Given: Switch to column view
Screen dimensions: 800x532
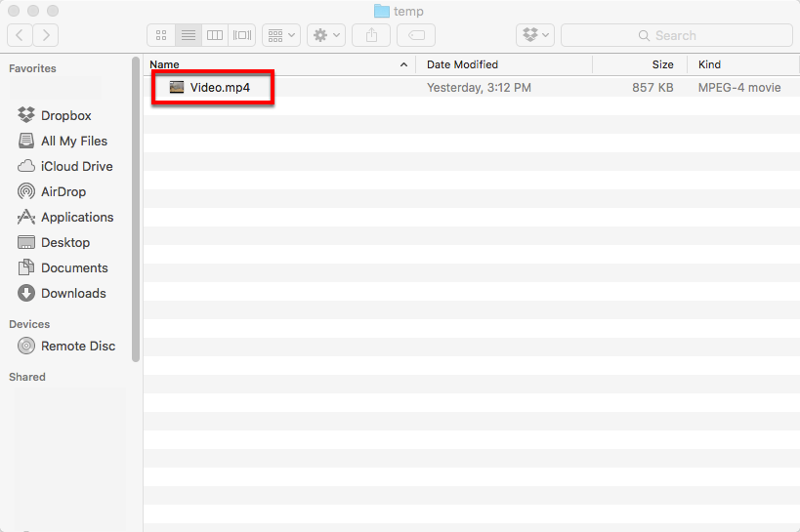Looking at the screenshot, I should tap(215, 35).
